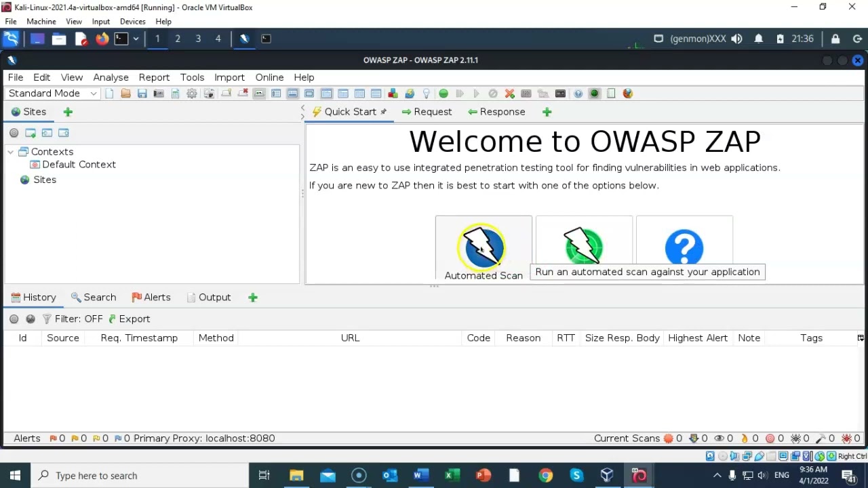
Task: Toggle the full layout icon in toolbar
Action: 309,94
